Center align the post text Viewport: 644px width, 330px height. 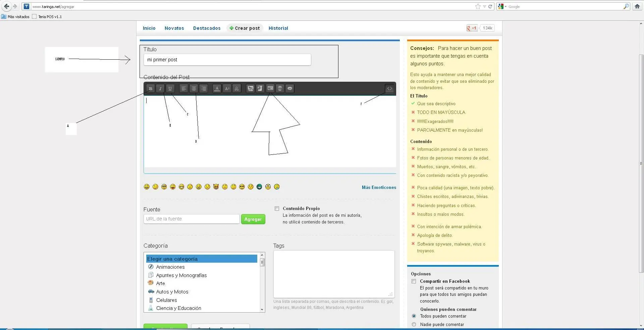click(x=194, y=89)
